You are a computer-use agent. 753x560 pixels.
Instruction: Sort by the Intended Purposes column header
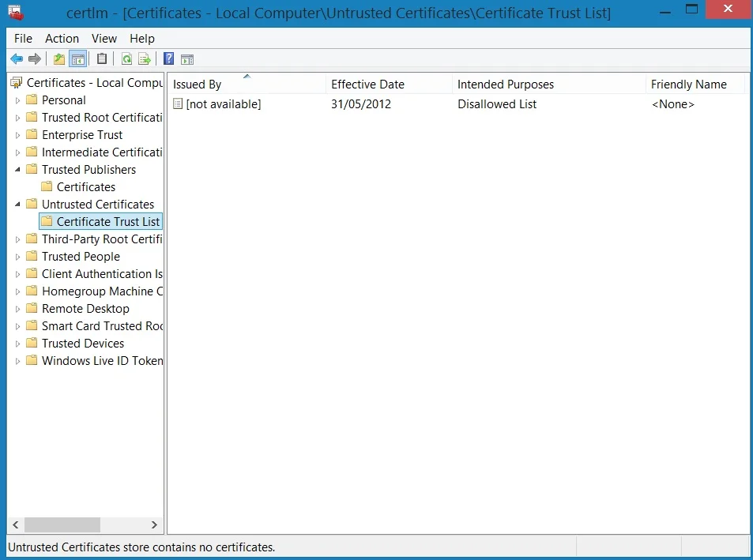pyautogui.click(x=548, y=84)
